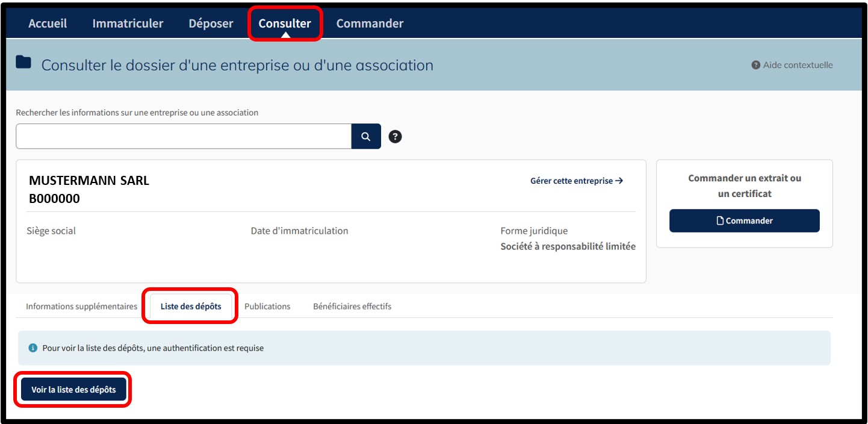Go to the Accueil menu item

[48, 23]
